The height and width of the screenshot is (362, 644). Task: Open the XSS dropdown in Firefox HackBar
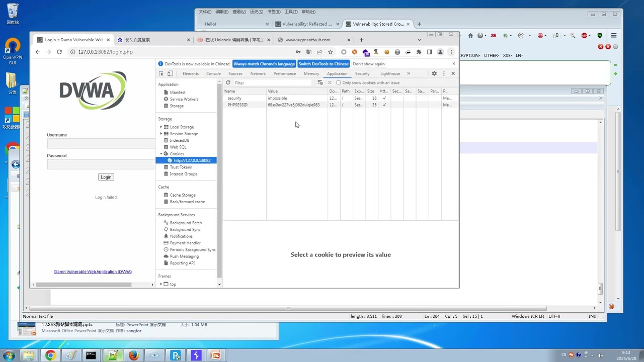(x=507, y=55)
